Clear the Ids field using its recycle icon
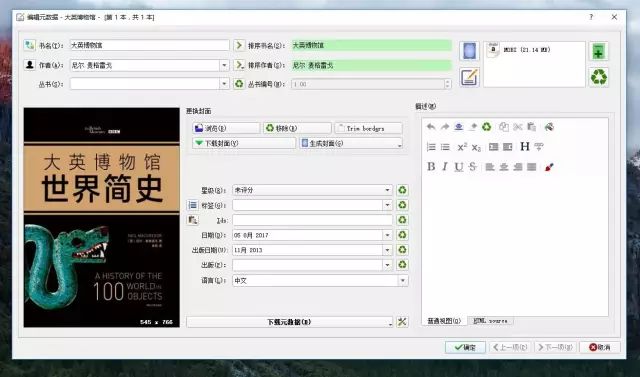Image resolution: width=640 pixels, height=377 pixels. 402,220
